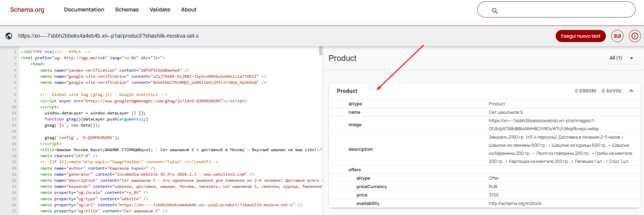Click the googletagmanager script line

(143, 101)
